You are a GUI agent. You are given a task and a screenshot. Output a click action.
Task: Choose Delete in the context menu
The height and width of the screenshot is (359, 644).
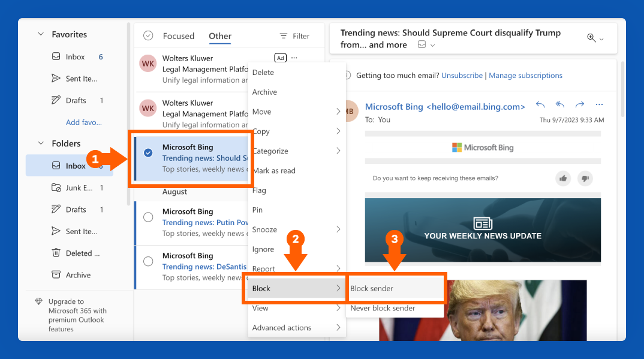tap(297, 73)
